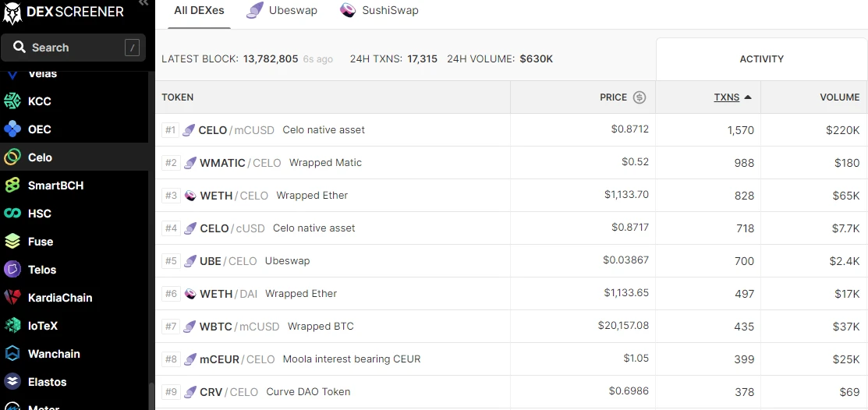Toggle the price currency dollar icon
Image resolution: width=868 pixels, height=410 pixels.
click(639, 97)
